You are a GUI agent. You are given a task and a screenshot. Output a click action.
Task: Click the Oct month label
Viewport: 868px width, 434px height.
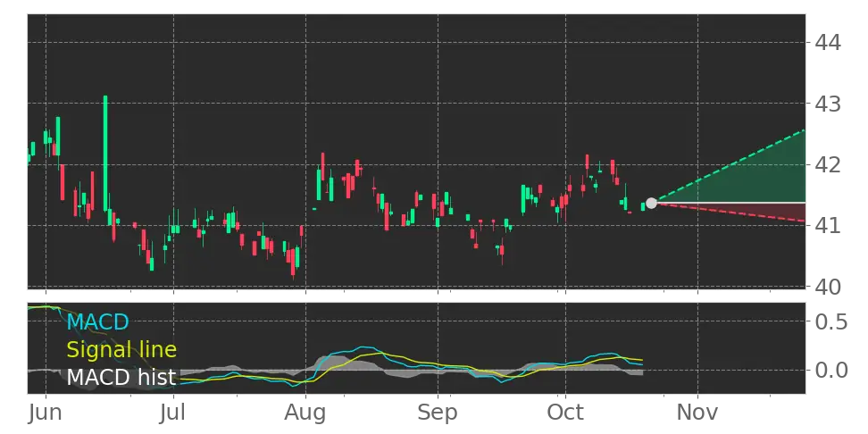pyautogui.click(x=566, y=413)
